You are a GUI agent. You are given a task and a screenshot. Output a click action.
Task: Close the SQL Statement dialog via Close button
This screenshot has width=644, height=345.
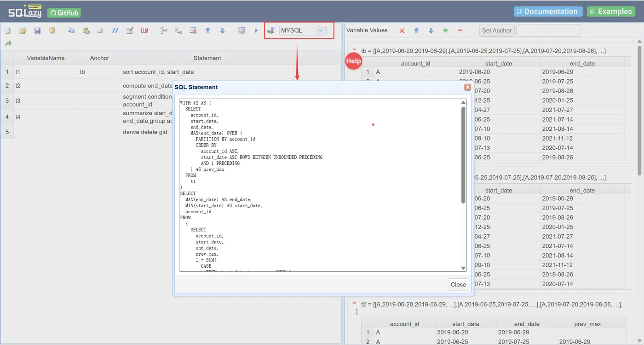click(458, 284)
